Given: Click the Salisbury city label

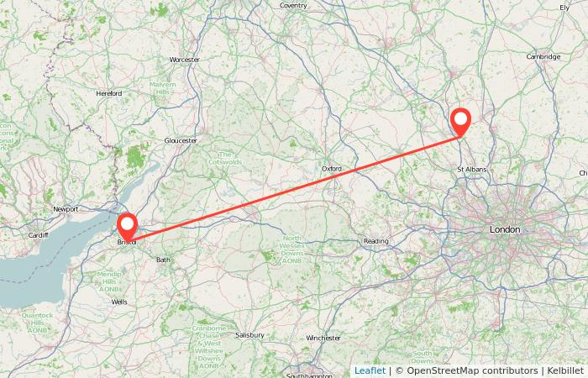Looking at the screenshot, I should coord(249,335).
